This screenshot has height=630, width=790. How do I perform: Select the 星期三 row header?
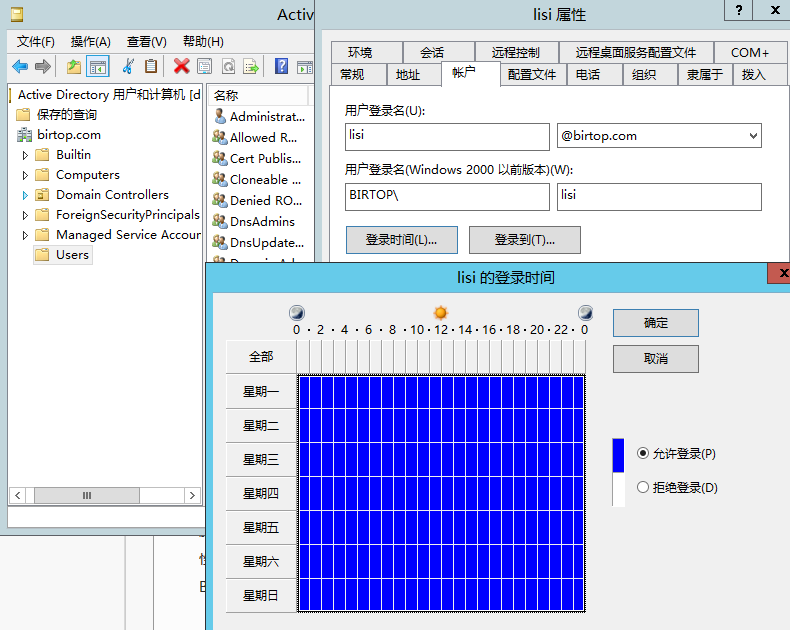coord(261,460)
